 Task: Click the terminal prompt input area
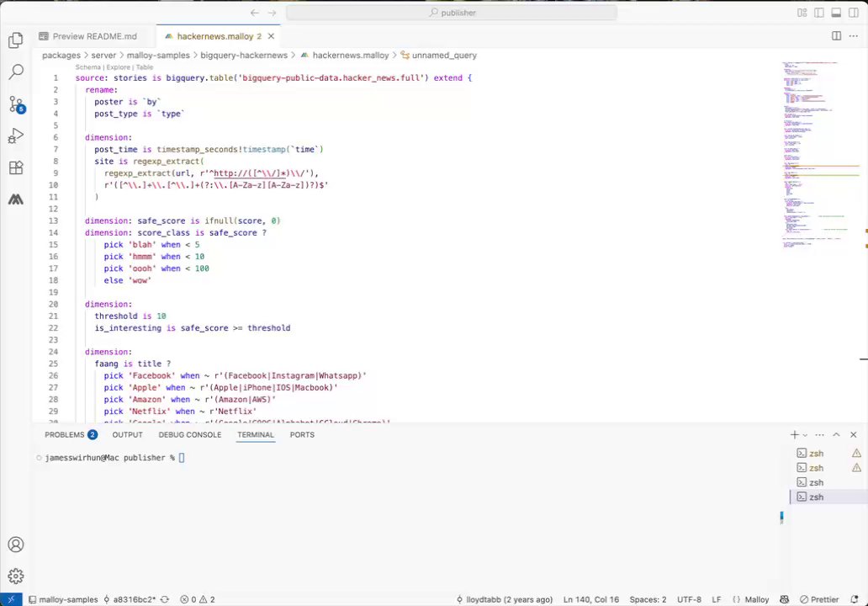pyautogui.click(x=182, y=458)
